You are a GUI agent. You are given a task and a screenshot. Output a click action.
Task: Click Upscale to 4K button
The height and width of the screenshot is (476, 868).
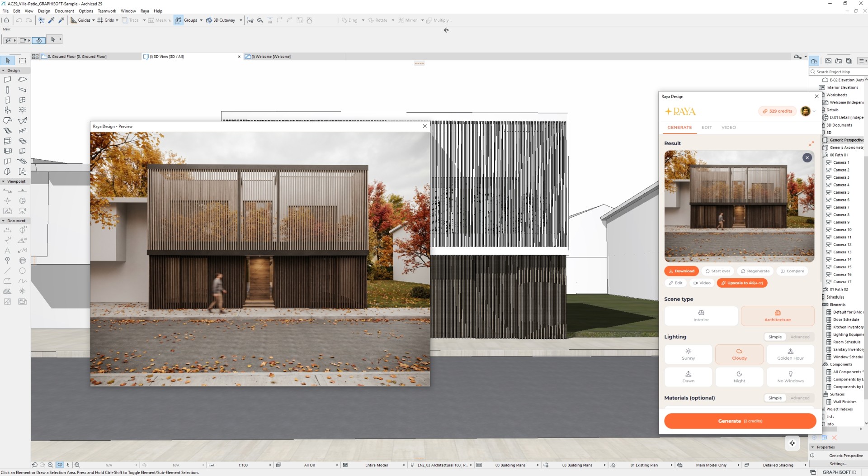tap(742, 283)
